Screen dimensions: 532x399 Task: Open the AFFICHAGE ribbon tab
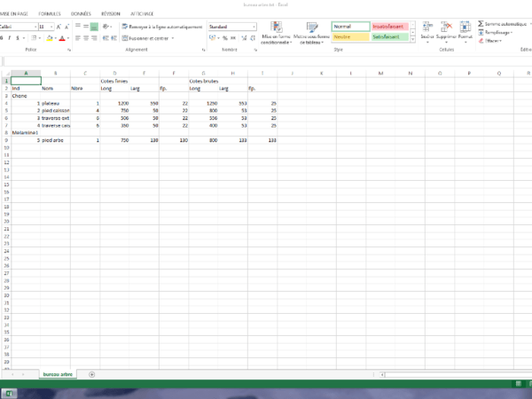140,14
